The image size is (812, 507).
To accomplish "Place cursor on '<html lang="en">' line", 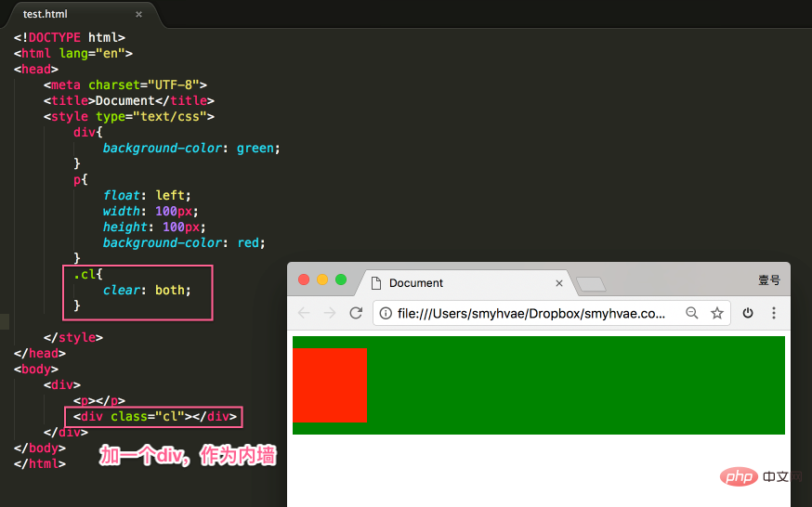I will 73,53.
